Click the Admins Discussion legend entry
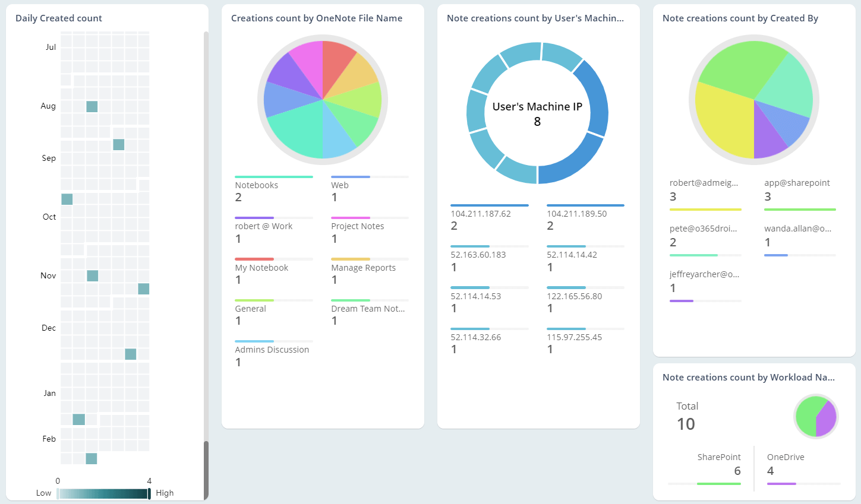The height and width of the screenshot is (504, 861). 273,349
